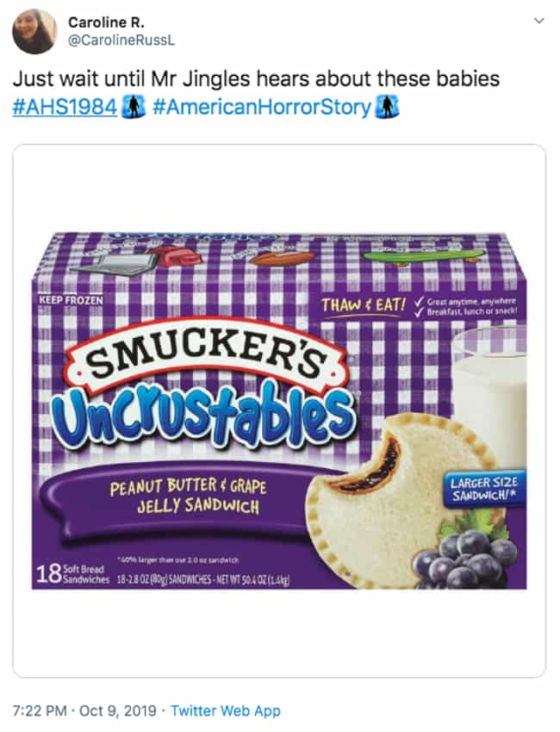Click the Larger Size Sandwich badge

tap(484, 488)
